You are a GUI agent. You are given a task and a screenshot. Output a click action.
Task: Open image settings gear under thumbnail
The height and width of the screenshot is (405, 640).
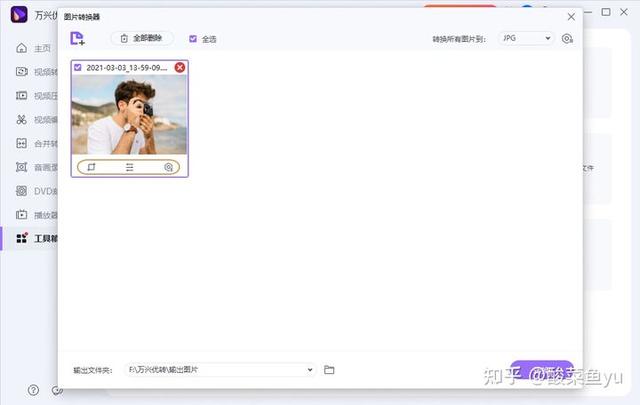pos(169,167)
